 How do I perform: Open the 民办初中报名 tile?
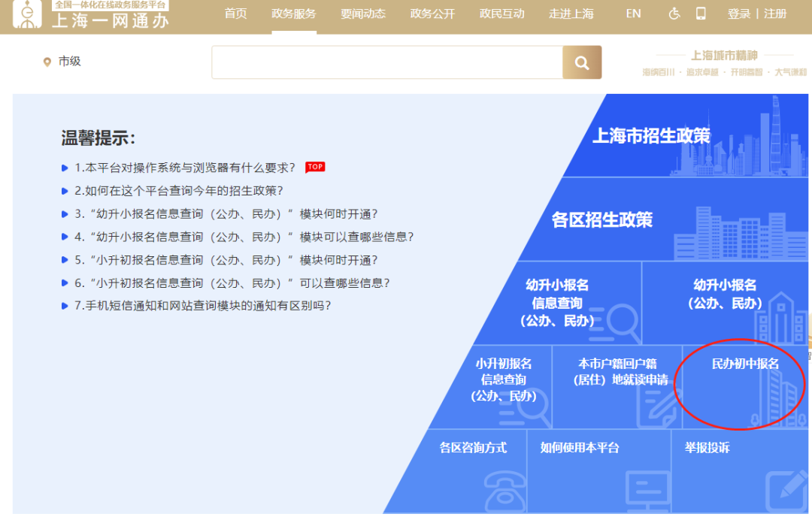pyautogui.click(x=745, y=387)
